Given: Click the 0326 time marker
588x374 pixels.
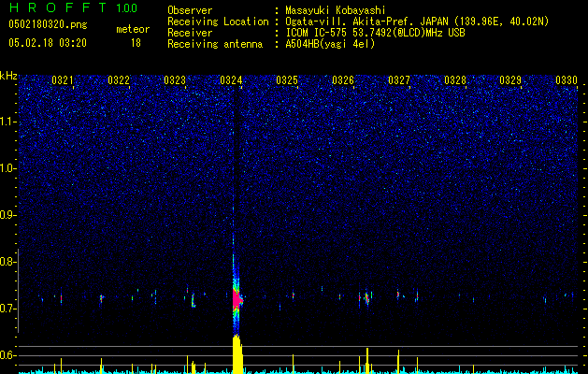Looking at the screenshot, I should [x=343, y=80].
